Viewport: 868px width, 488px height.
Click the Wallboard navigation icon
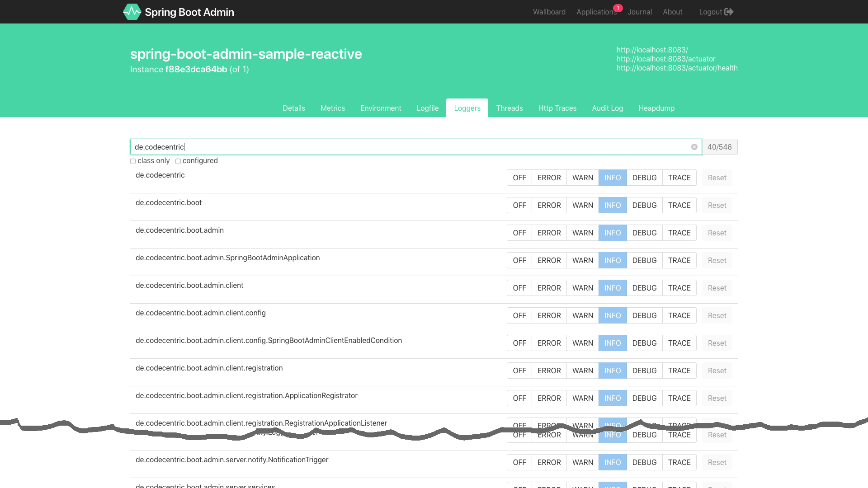[549, 11]
